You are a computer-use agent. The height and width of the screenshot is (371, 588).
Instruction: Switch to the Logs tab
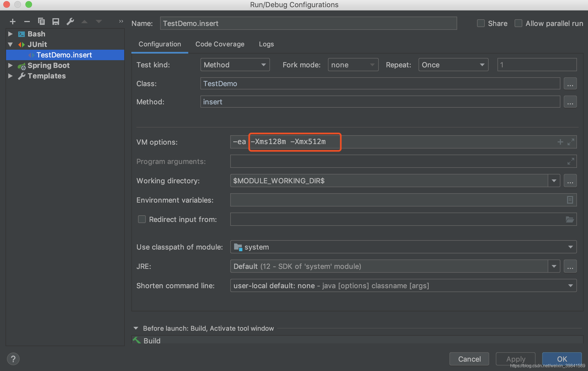pos(265,44)
